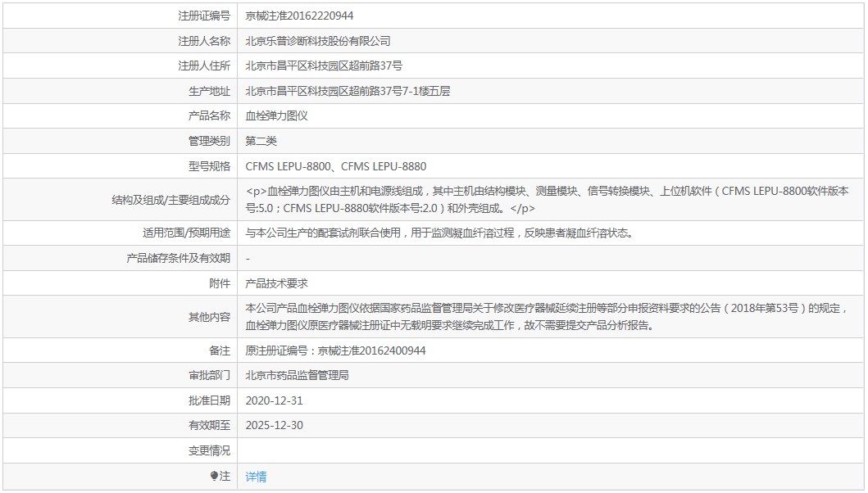Select the 批准日期 label
The height and width of the screenshot is (493, 868).
209,400
